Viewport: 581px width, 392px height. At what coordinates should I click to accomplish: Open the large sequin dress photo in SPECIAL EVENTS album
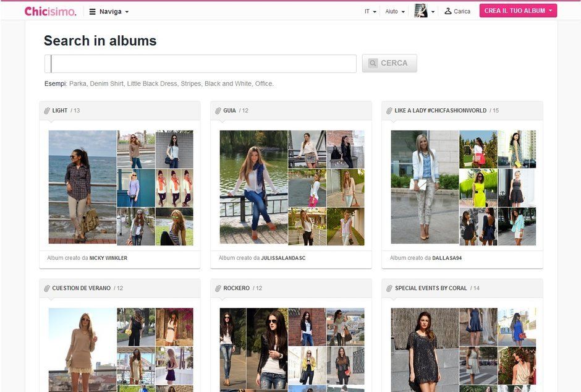[425, 350]
